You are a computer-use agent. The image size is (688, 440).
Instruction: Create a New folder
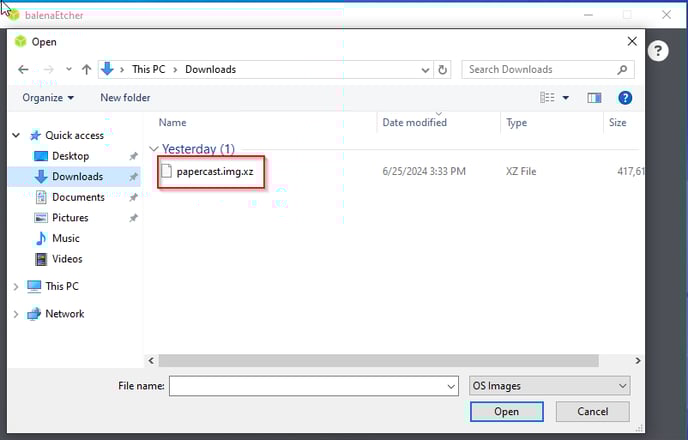pos(125,97)
